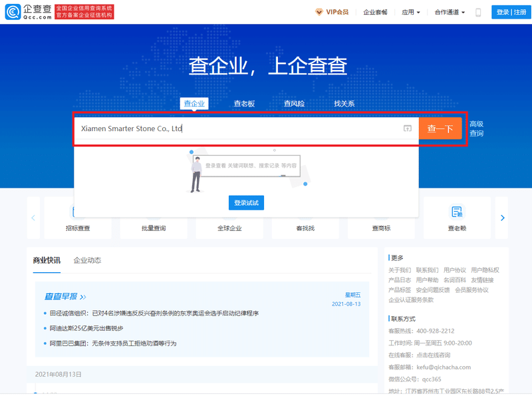Switch to the 查老板 search tab

click(244, 104)
